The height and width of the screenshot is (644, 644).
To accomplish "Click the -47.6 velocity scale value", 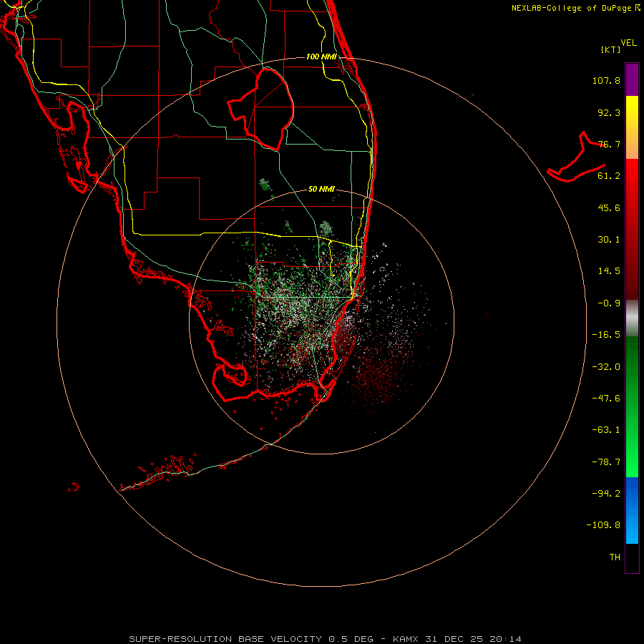I will pos(606,399).
